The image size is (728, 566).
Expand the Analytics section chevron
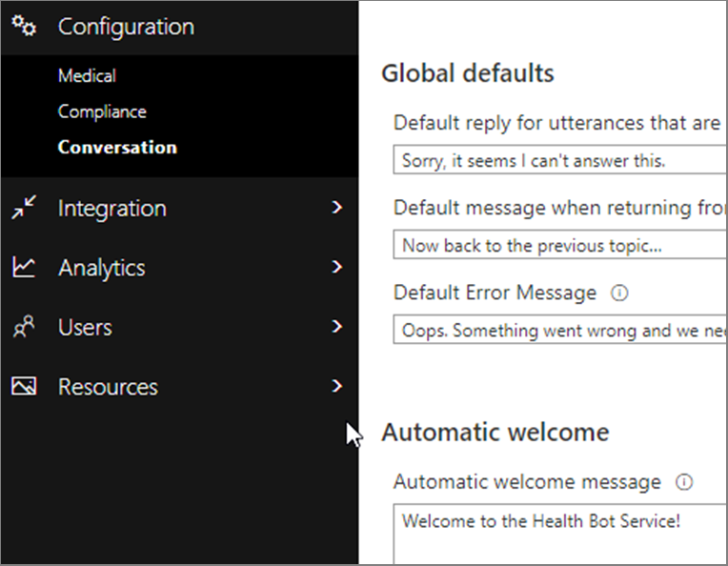click(336, 267)
